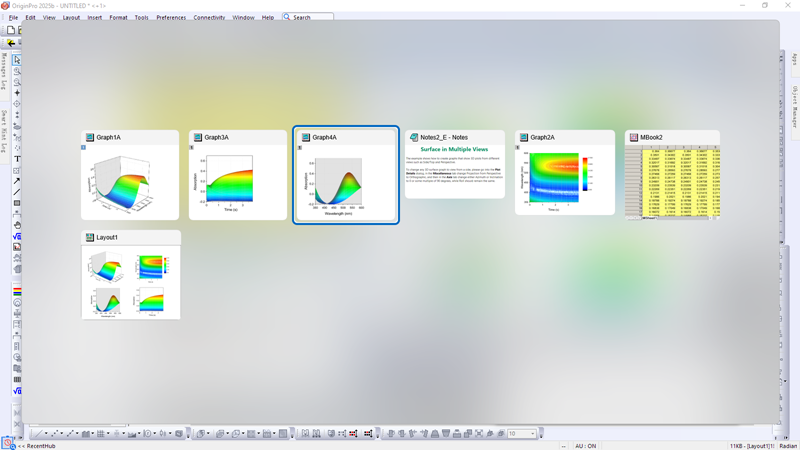Click the Search box in menu bar
Viewport: 800px width, 450px height.
point(308,17)
